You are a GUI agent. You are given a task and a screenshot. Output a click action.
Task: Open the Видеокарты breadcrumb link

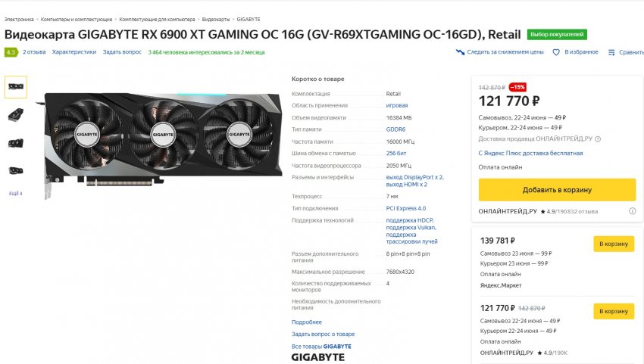(216, 19)
